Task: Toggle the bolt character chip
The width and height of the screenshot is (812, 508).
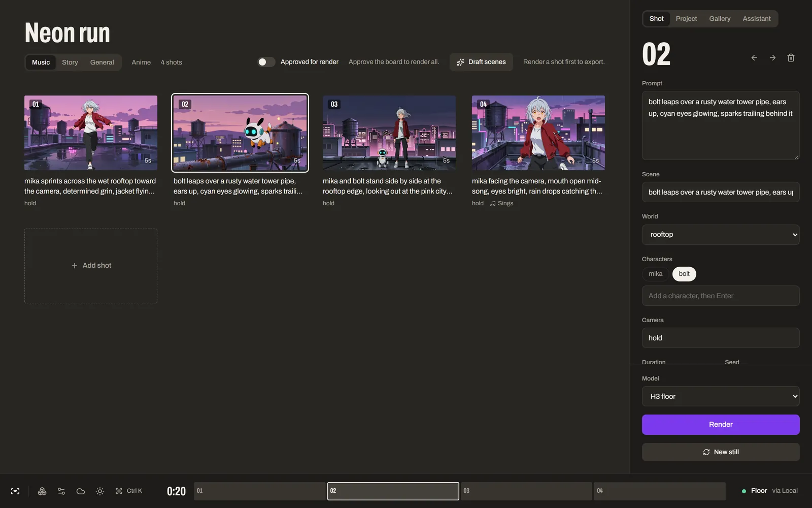Action: point(684,274)
